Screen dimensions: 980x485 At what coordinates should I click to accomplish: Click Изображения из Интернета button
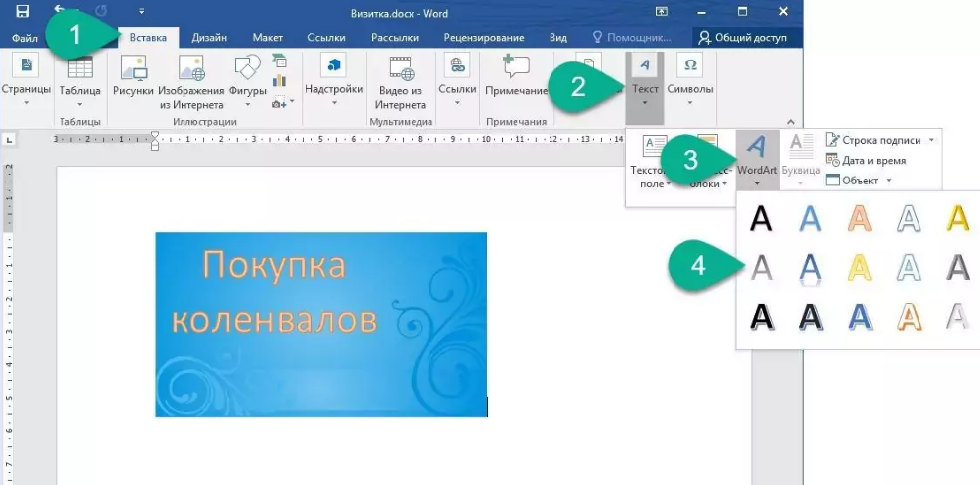tap(191, 81)
